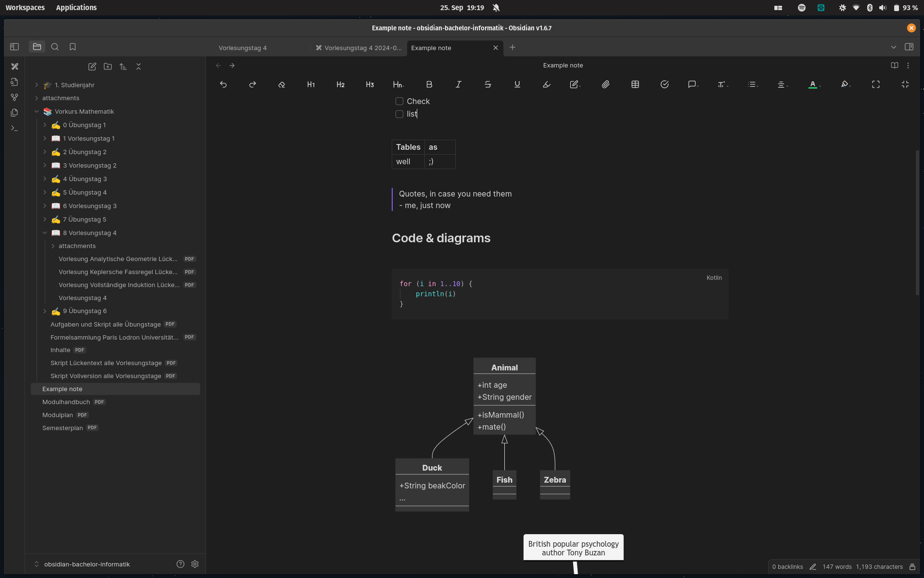
Task: Navigate back in note history
Action: [x=218, y=66]
